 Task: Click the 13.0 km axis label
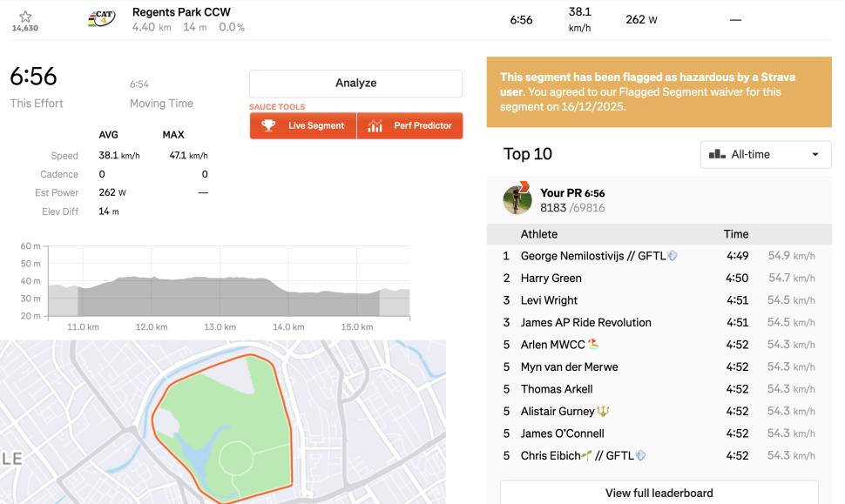220,326
